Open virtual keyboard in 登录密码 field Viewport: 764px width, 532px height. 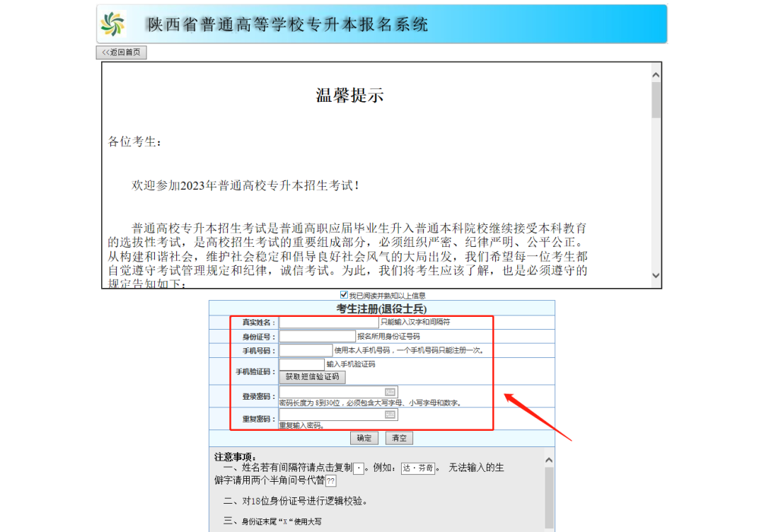[x=390, y=392]
